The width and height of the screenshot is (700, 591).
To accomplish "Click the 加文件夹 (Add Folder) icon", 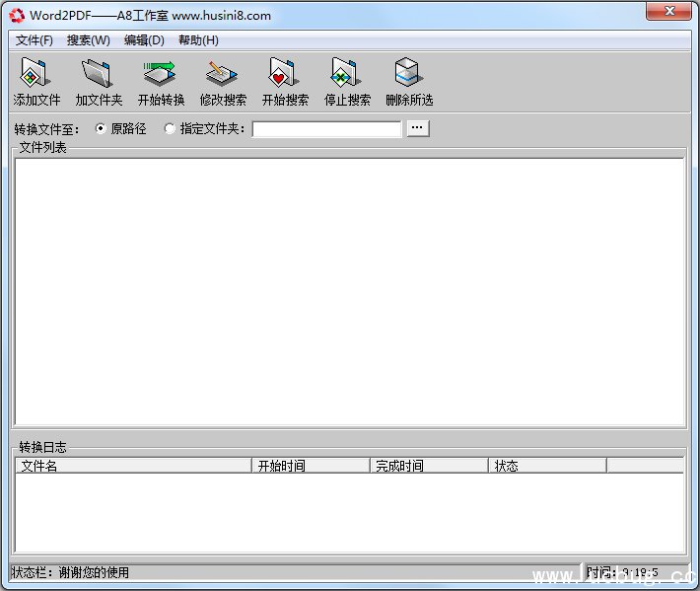I will point(99,74).
